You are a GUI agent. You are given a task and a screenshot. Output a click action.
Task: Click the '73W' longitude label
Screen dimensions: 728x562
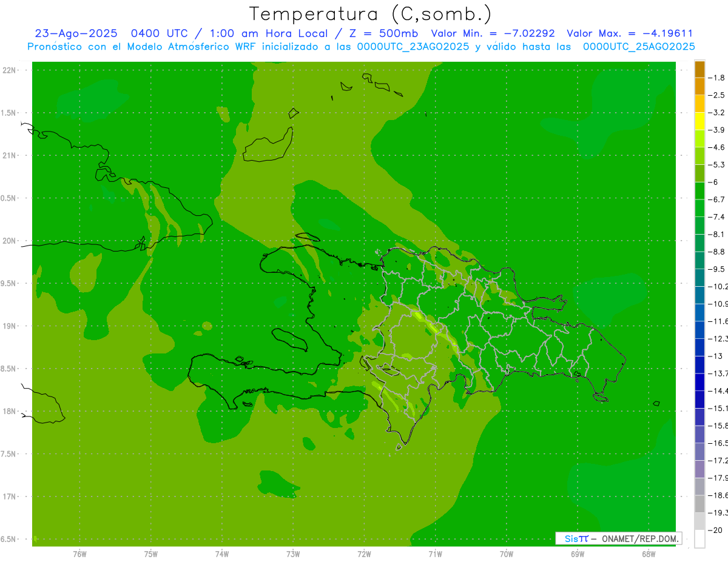click(293, 554)
